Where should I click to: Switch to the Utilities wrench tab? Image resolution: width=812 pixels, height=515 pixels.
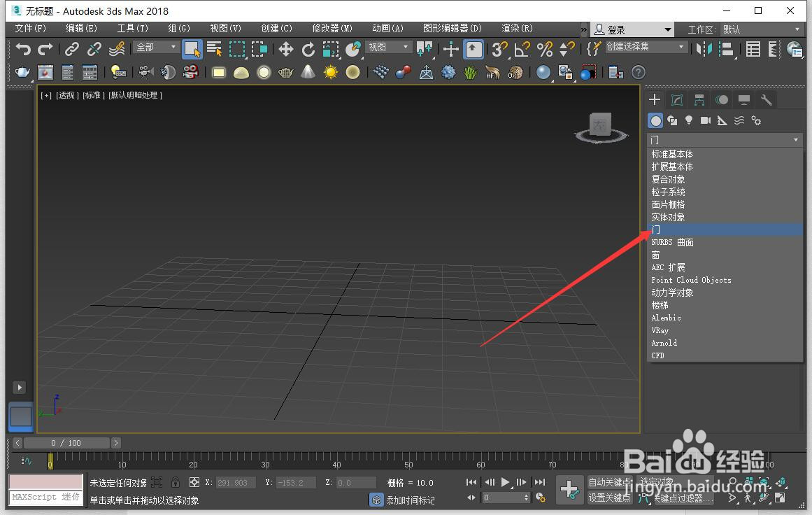767,99
